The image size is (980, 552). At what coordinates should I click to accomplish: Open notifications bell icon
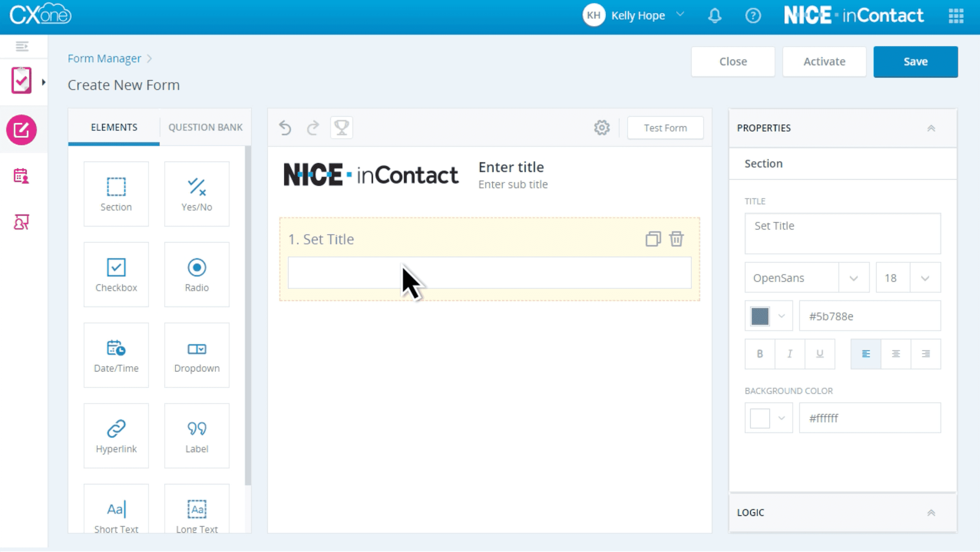715,16
